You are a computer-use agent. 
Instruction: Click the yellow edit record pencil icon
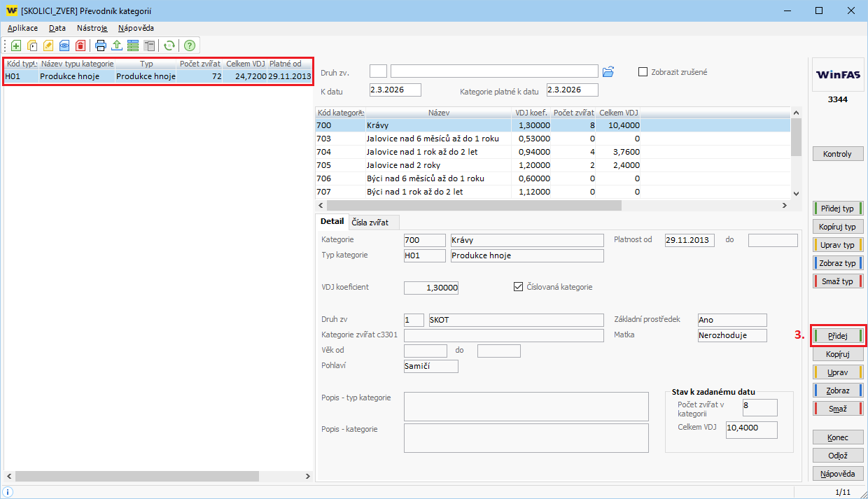pyautogui.click(x=48, y=45)
